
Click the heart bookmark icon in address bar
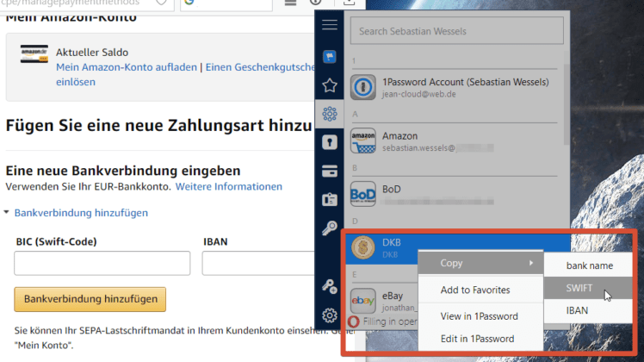coord(161,3)
